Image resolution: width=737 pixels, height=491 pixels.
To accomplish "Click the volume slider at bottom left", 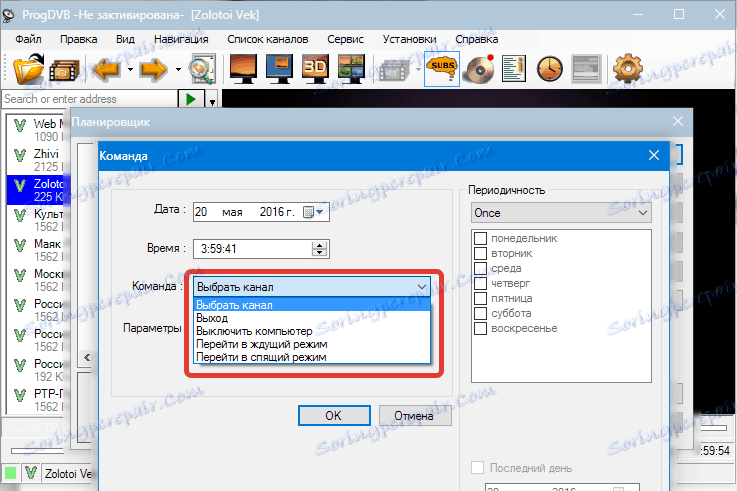I will pyautogui.click(x=37, y=451).
